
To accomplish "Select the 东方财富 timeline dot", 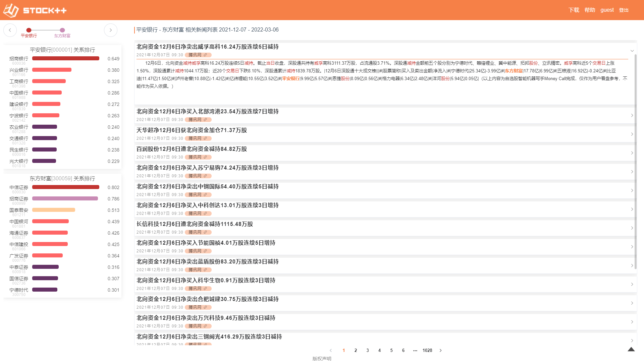I will pos(62,30).
